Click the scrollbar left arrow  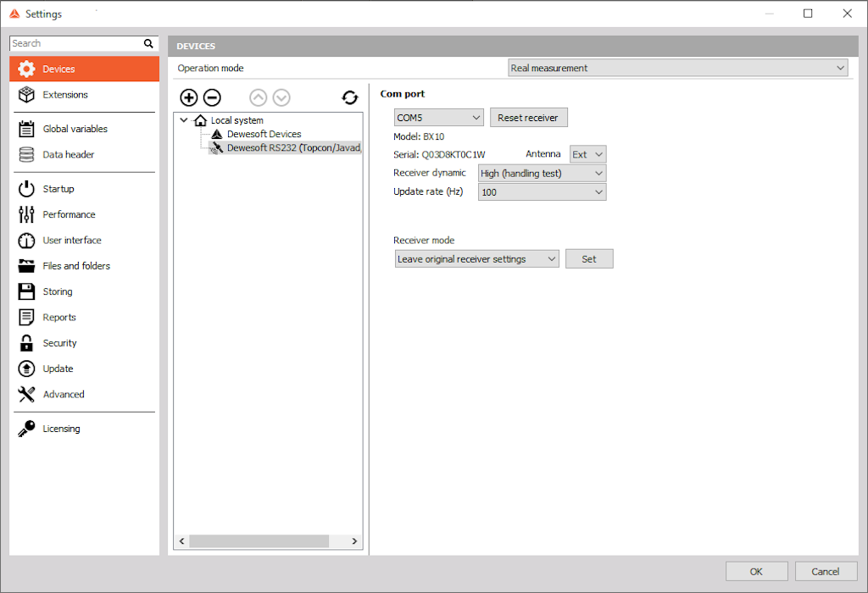181,541
